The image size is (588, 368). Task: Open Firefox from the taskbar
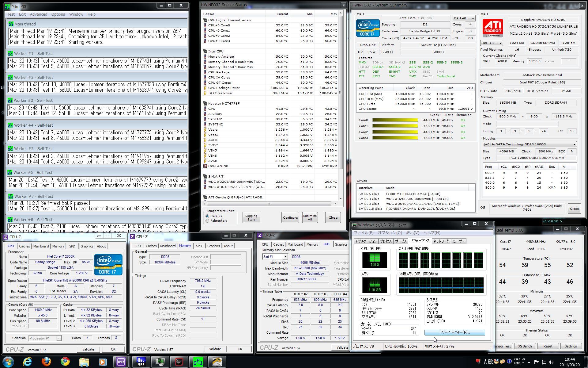click(46, 362)
